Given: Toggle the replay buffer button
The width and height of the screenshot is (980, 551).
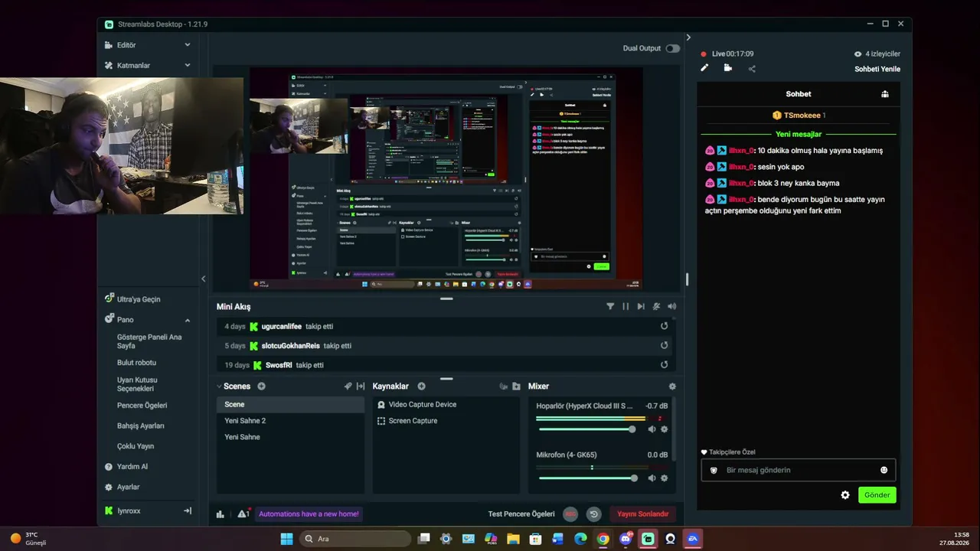Looking at the screenshot, I should click(x=593, y=514).
